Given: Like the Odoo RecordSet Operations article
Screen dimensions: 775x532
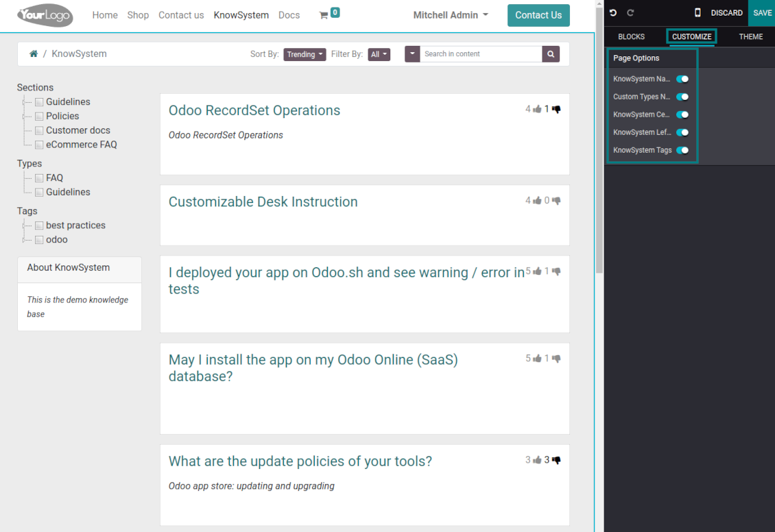Looking at the screenshot, I should coord(537,109).
